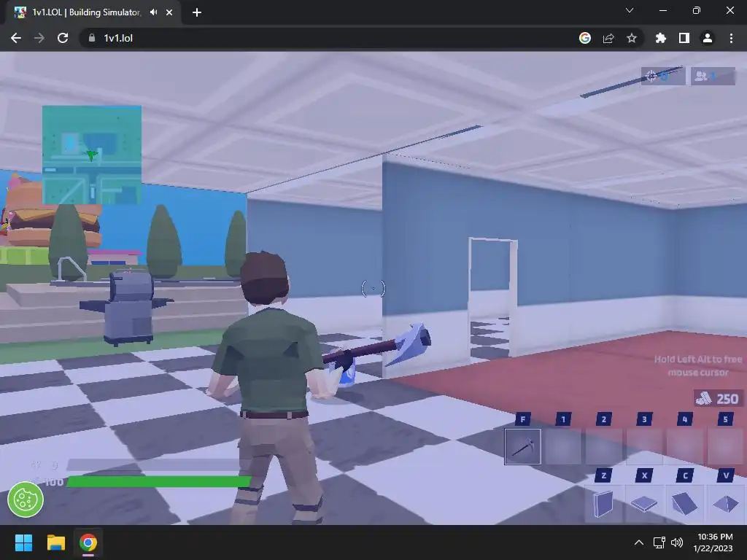Select empty weapon slot 5
The width and height of the screenshot is (747, 560).
(725, 447)
